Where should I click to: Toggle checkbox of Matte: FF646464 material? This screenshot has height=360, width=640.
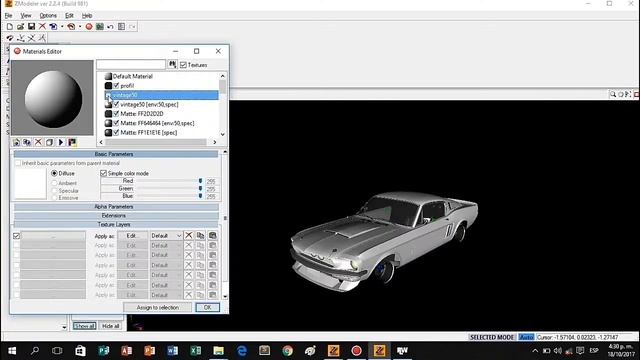coord(116,123)
